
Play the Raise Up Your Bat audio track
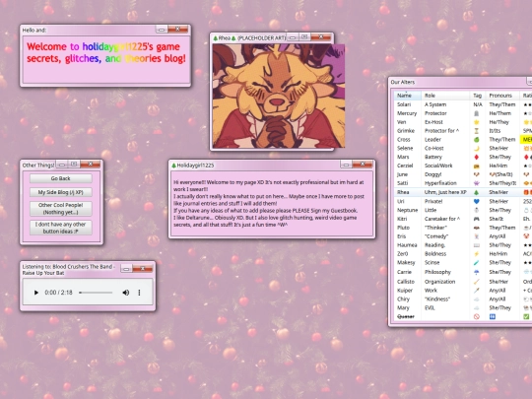(36, 293)
